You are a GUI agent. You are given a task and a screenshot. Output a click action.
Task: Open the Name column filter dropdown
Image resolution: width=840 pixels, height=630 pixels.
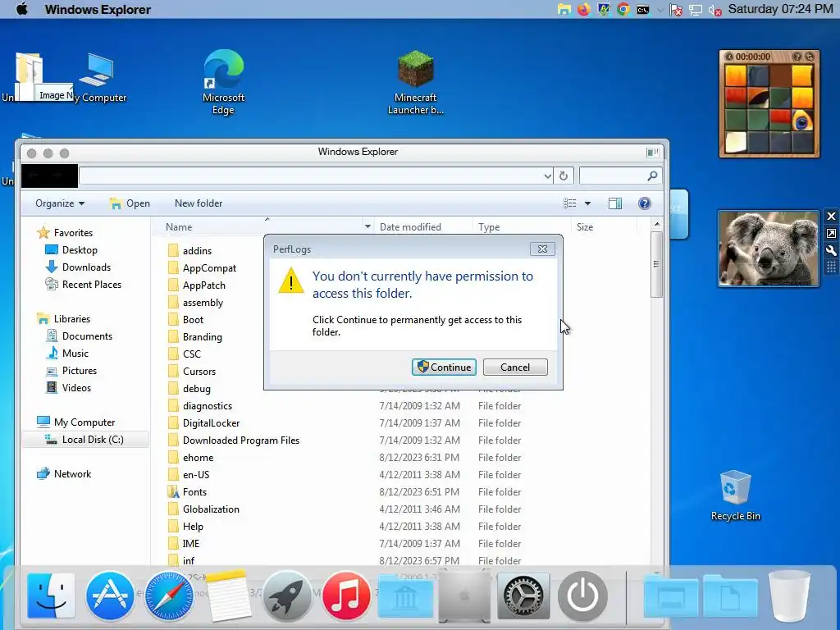click(367, 227)
